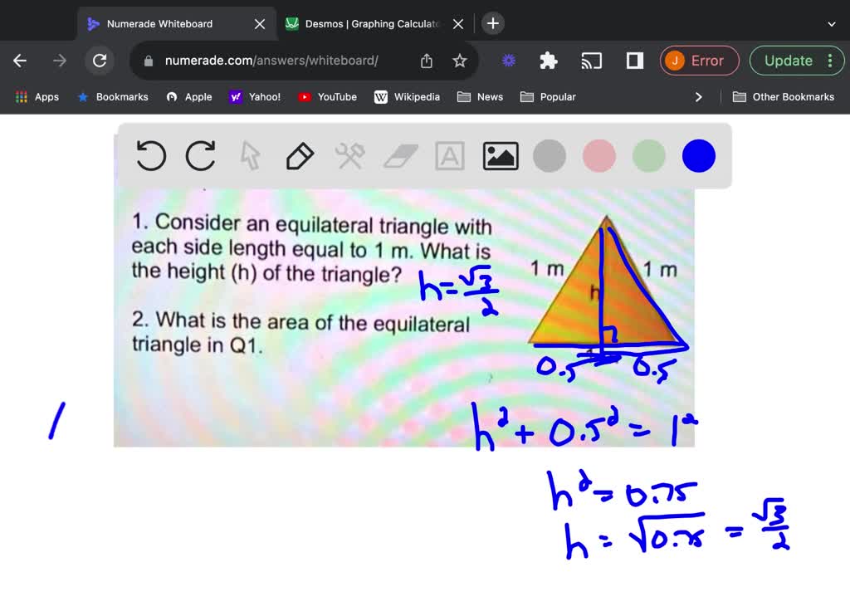Toggle the puzzle-piece extensions menu
The image size is (850, 616).
(x=548, y=61)
